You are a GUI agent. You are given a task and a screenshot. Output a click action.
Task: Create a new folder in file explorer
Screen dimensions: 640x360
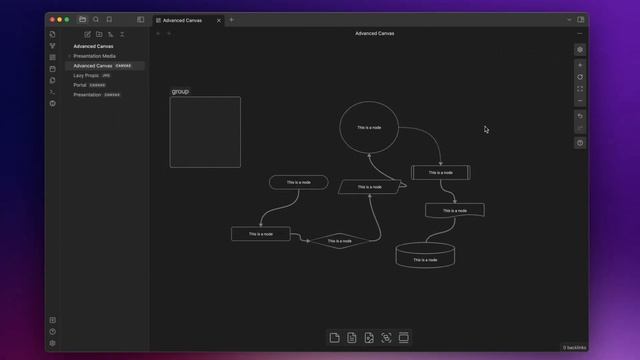(99, 34)
